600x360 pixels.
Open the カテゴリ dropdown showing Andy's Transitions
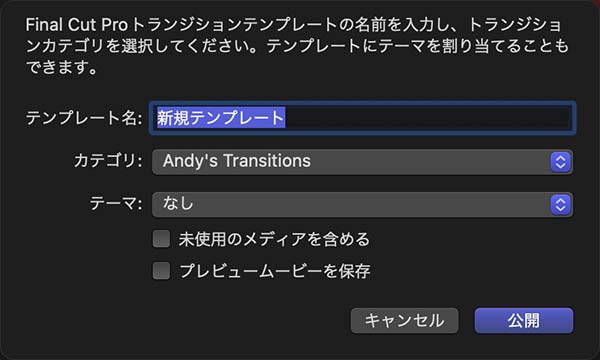click(362, 162)
